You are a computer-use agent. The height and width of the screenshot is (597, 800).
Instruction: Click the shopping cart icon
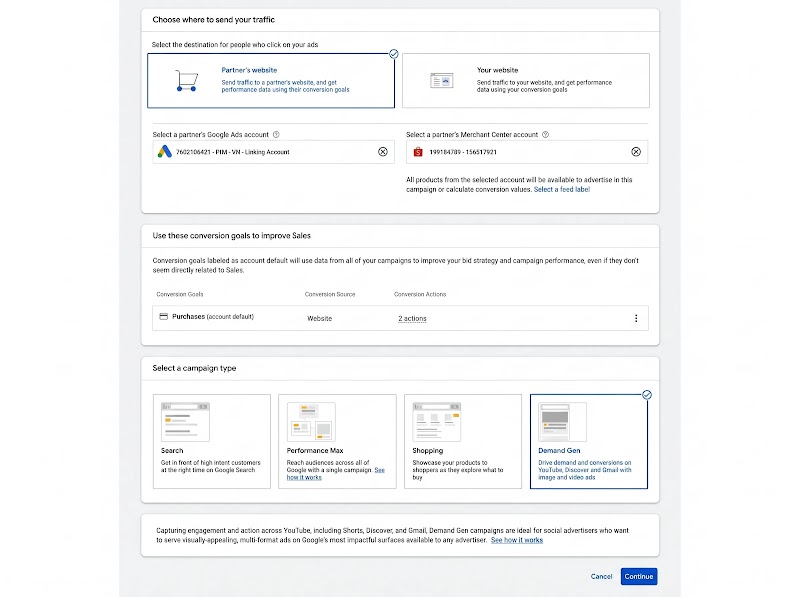(x=187, y=81)
